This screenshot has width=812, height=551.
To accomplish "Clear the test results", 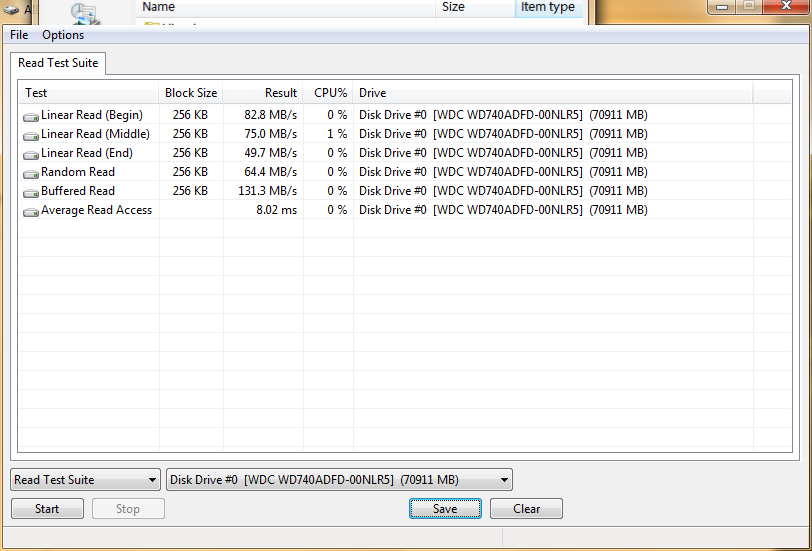I will [x=526, y=509].
